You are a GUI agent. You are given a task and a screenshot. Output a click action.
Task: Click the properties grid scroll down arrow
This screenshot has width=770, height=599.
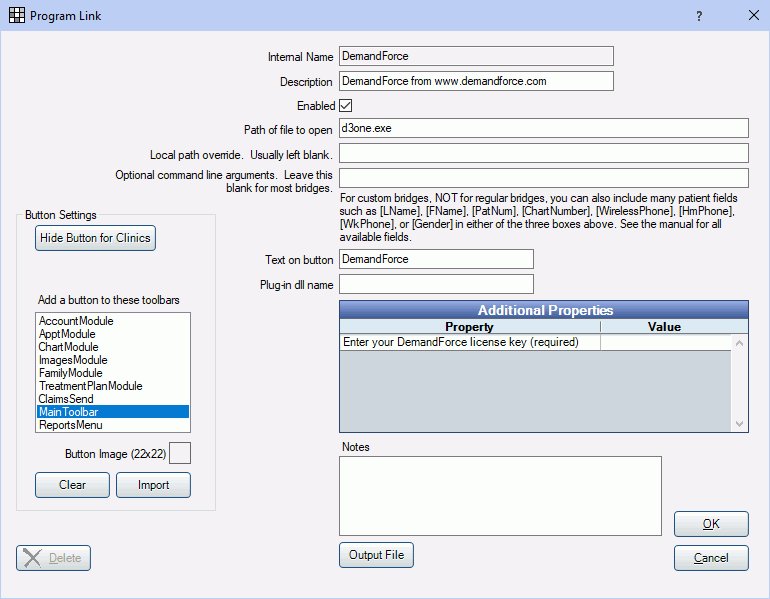pyautogui.click(x=740, y=424)
